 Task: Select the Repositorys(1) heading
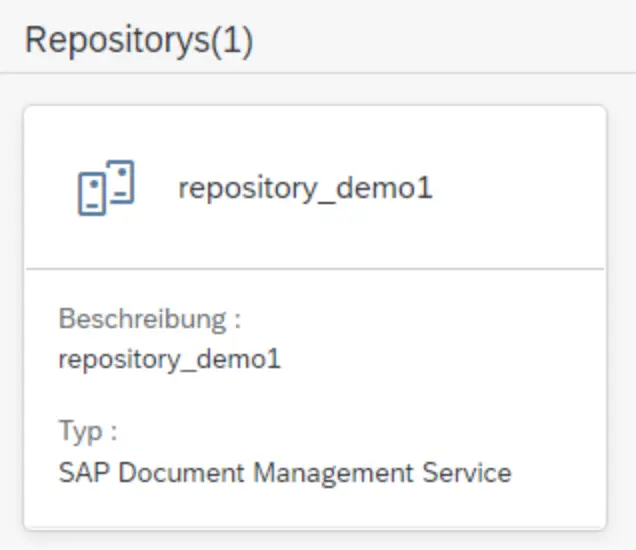139,41
